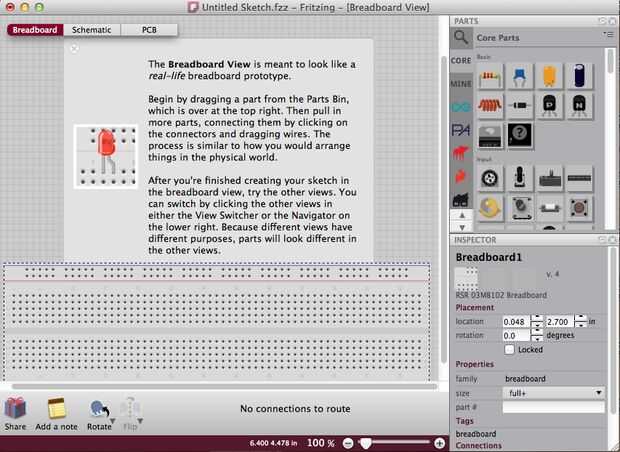Image resolution: width=620 pixels, height=452 pixels.
Task: Select the round rotary encoder part
Action: 490,178
